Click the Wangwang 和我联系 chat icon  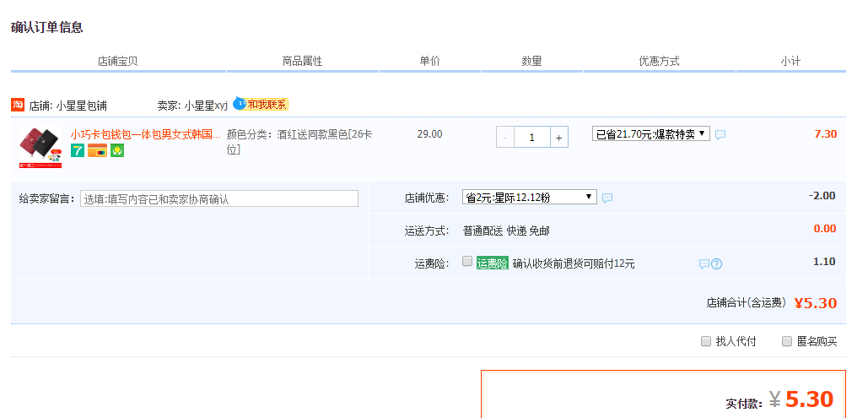coord(261,104)
